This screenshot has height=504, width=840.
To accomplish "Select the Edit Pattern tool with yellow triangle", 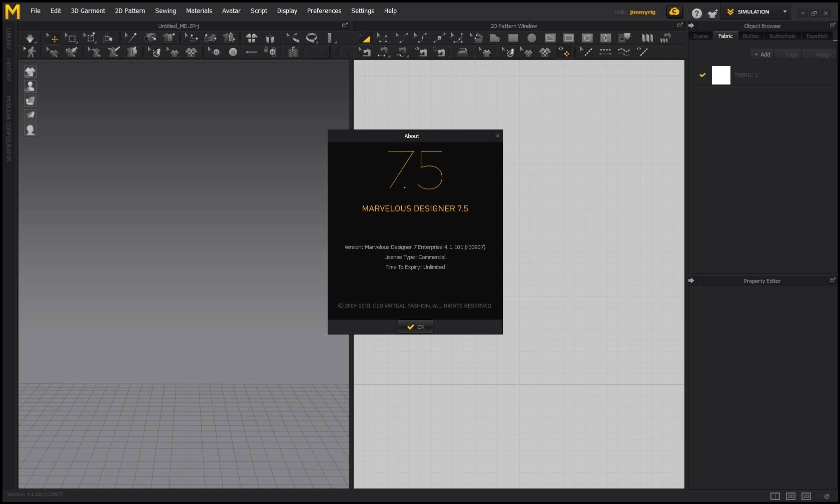I will pyautogui.click(x=364, y=38).
